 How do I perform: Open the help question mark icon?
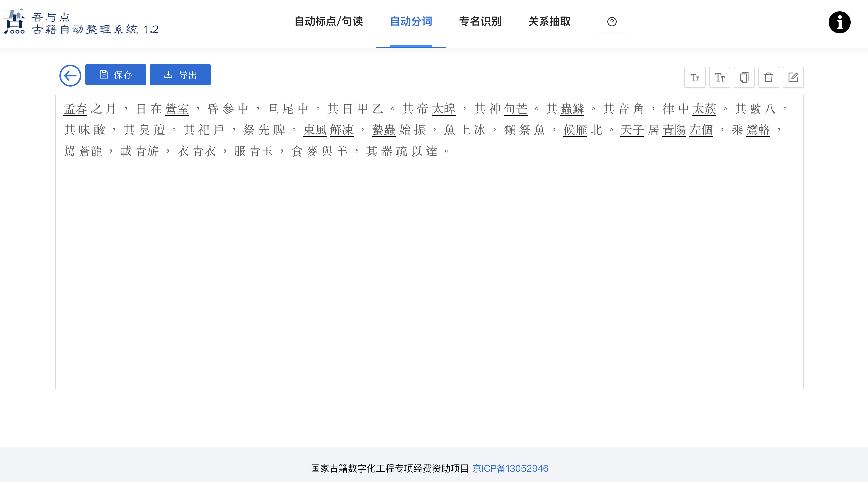coord(612,22)
